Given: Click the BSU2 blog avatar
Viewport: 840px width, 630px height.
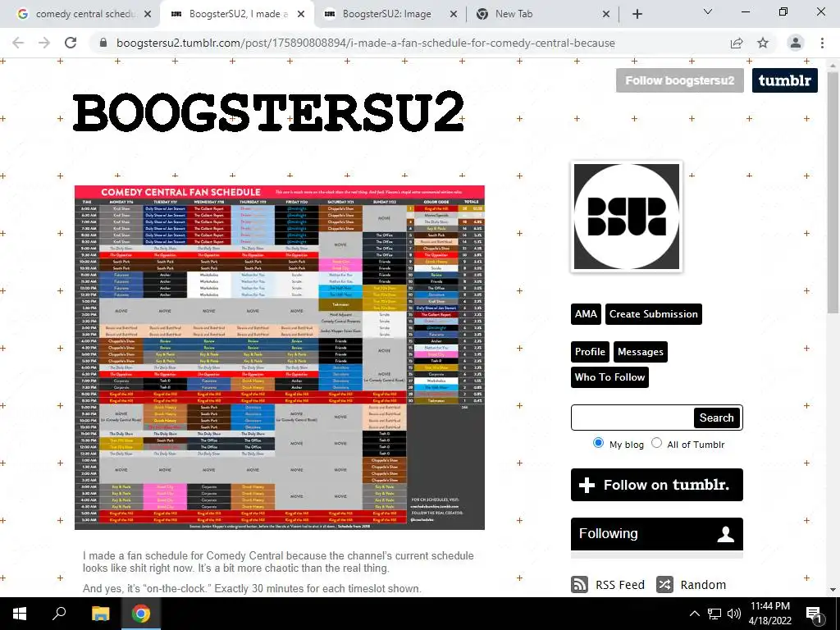Looking at the screenshot, I should click(x=627, y=217).
